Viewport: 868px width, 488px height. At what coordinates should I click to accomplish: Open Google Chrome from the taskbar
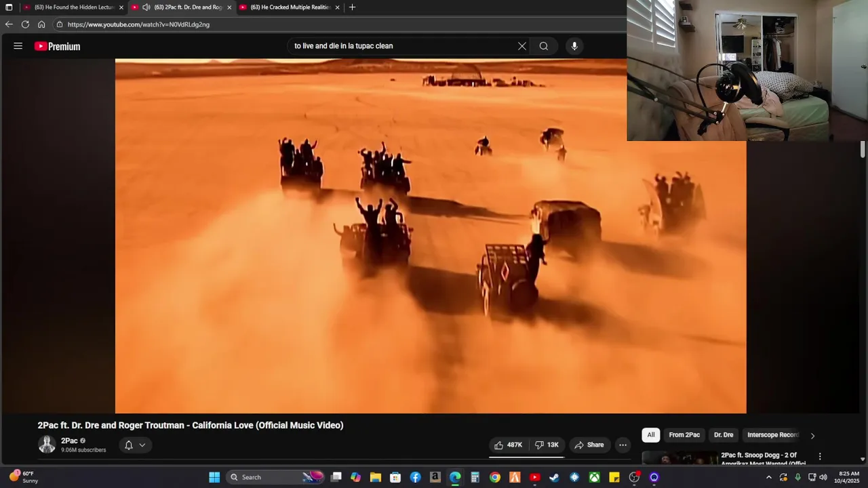point(495,477)
